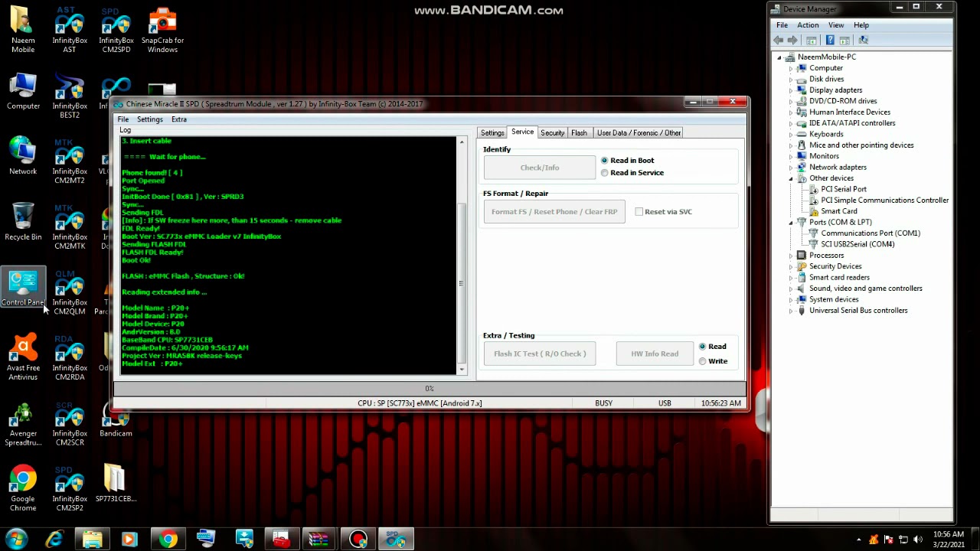
Task: Select PCI Simple Communications Controller item
Action: point(884,201)
